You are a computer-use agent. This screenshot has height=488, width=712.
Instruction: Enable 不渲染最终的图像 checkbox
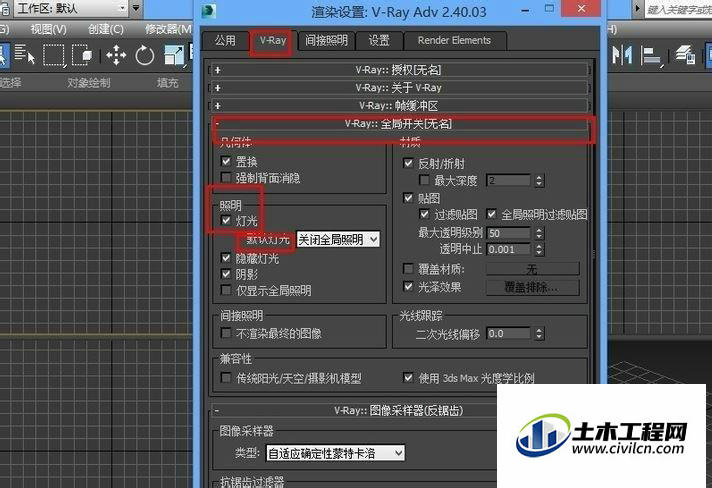pyautogui.click(x=226, y=333)
